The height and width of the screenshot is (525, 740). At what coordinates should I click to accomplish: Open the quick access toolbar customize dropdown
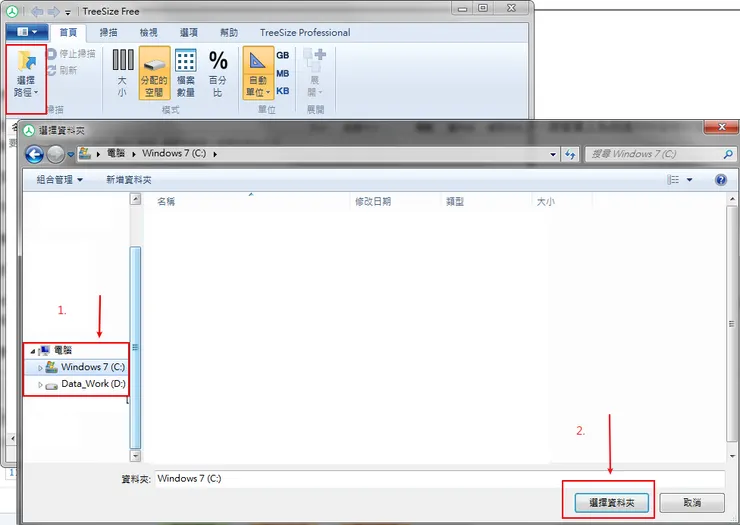click(x=68, y=12)
